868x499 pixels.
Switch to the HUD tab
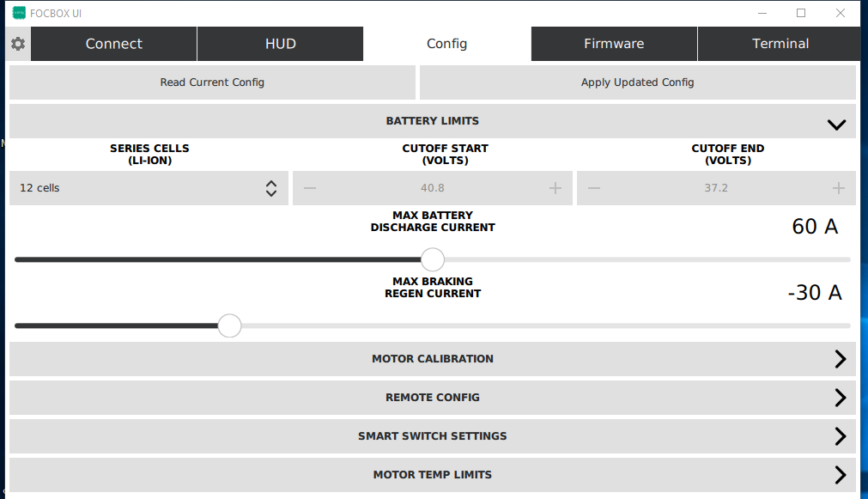pos(280,44)
